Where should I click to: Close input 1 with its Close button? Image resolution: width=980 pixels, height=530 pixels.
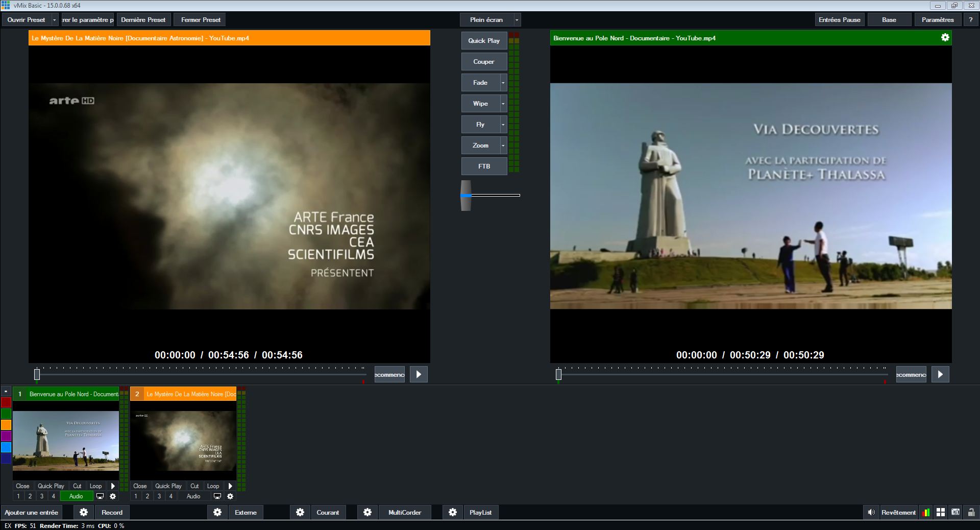coord(22,486)
